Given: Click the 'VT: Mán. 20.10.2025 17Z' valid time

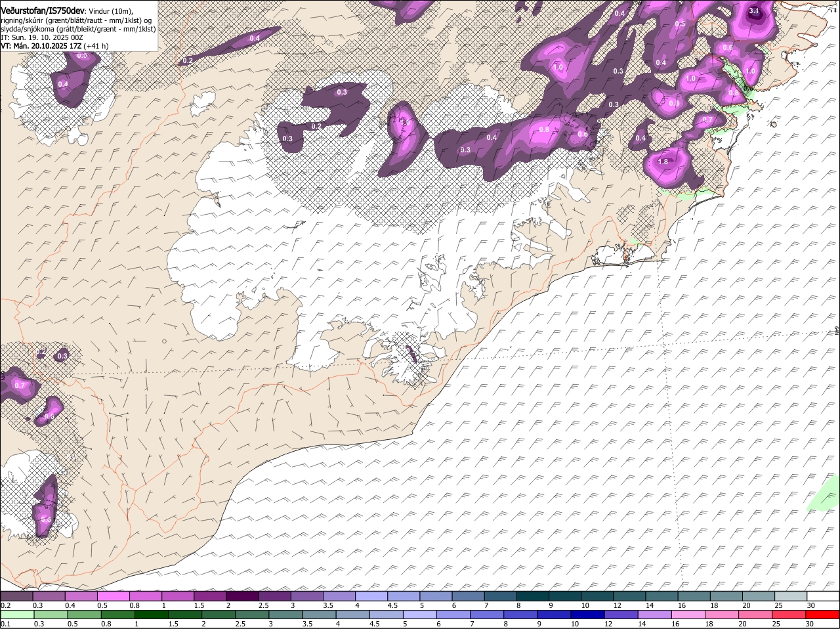Looking at the screenshot, I should click(40, 46).
